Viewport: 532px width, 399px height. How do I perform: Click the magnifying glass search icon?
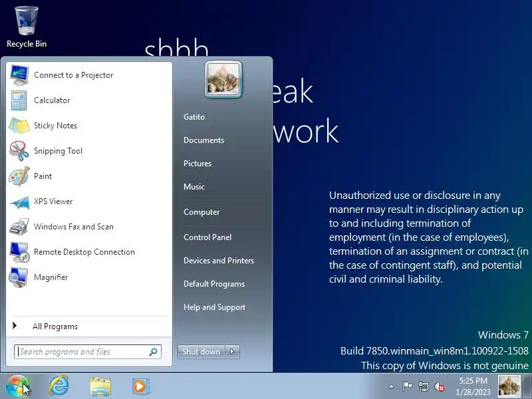pos(154,352)
